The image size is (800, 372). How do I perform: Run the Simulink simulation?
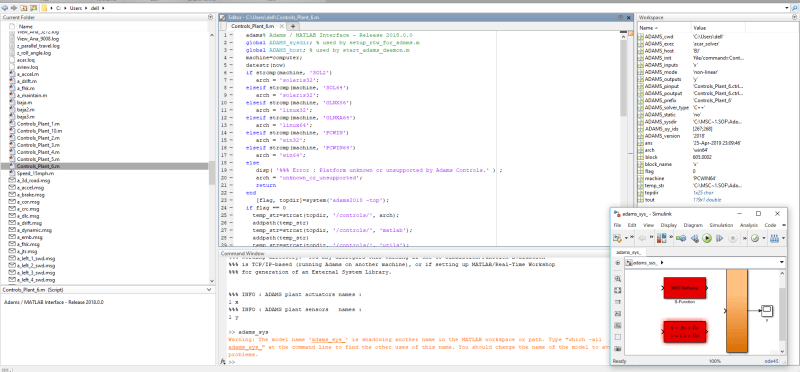[x=707, y=238]
